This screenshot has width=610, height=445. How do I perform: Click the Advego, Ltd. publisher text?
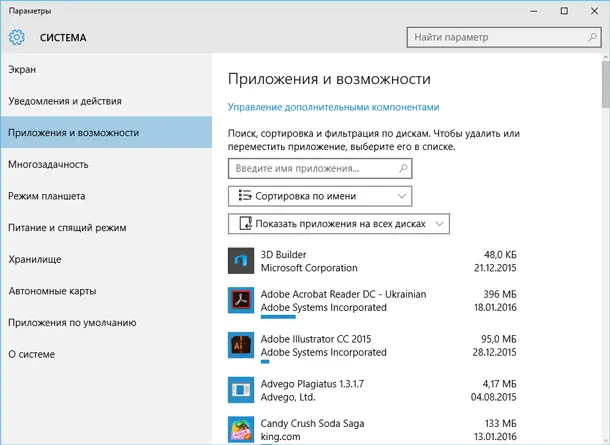coord(288,397)
